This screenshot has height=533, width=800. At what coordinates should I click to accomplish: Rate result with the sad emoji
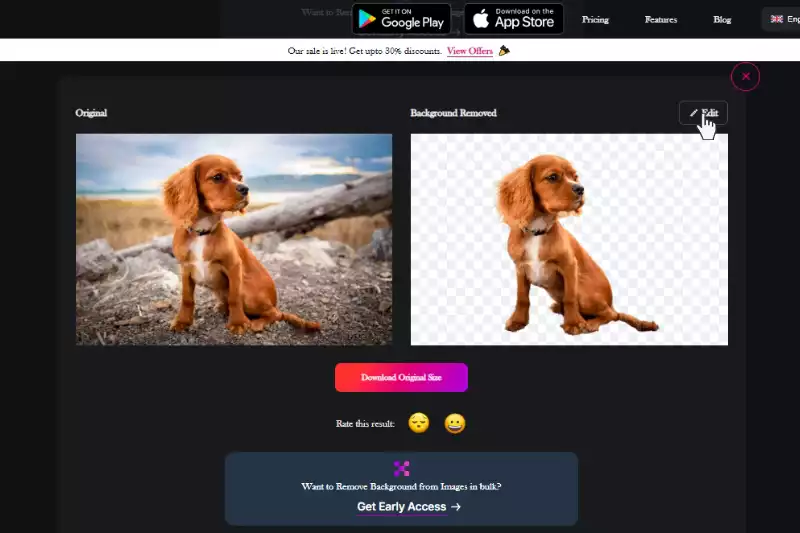pyautogui.click(x=419, y=423)
